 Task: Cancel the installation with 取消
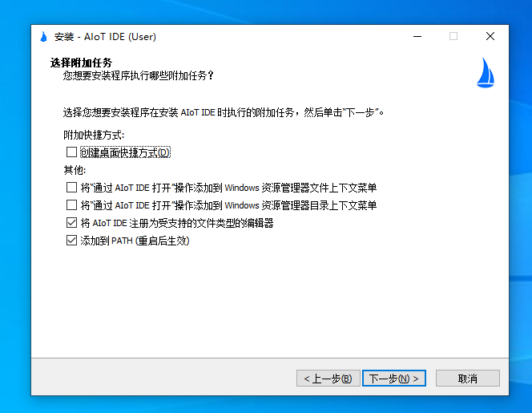tap(468, 378)
